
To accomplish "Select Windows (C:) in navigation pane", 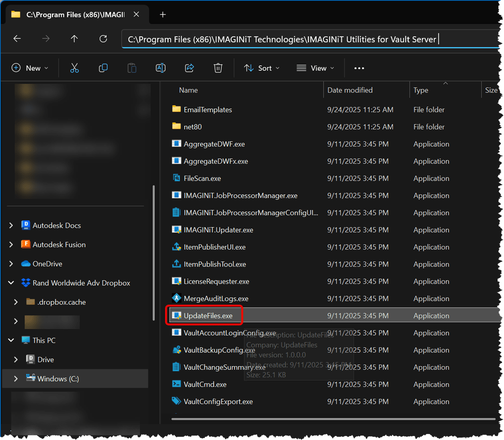I will pyautogui.click(x=58, y=378).
